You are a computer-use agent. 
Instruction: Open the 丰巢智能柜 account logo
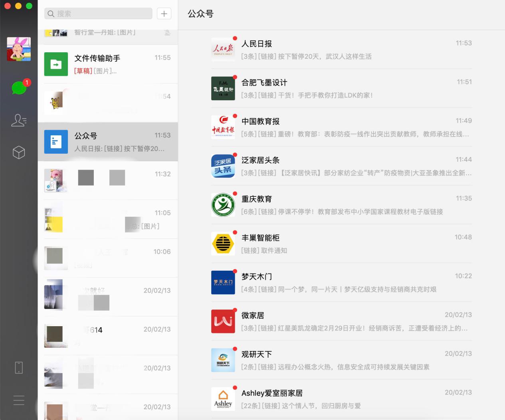click(223, 244)
